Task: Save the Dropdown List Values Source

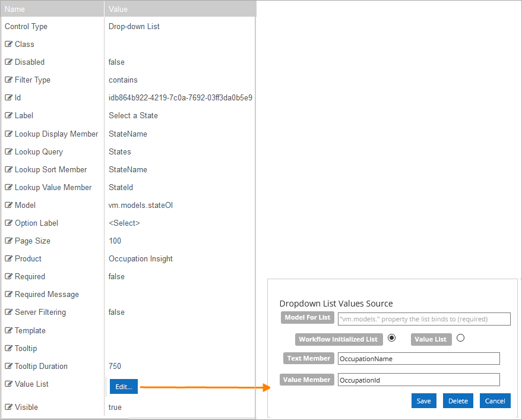Action: pyautogui.click(x=423, y=400)
